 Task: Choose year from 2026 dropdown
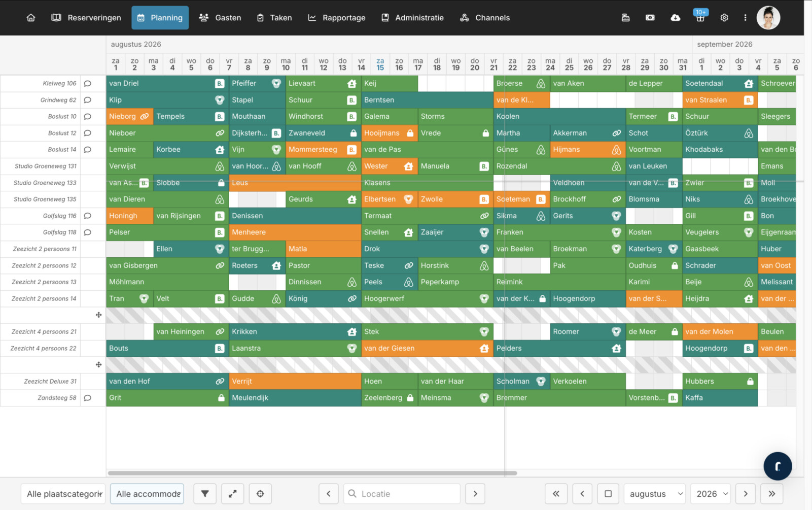coord(712,494)
